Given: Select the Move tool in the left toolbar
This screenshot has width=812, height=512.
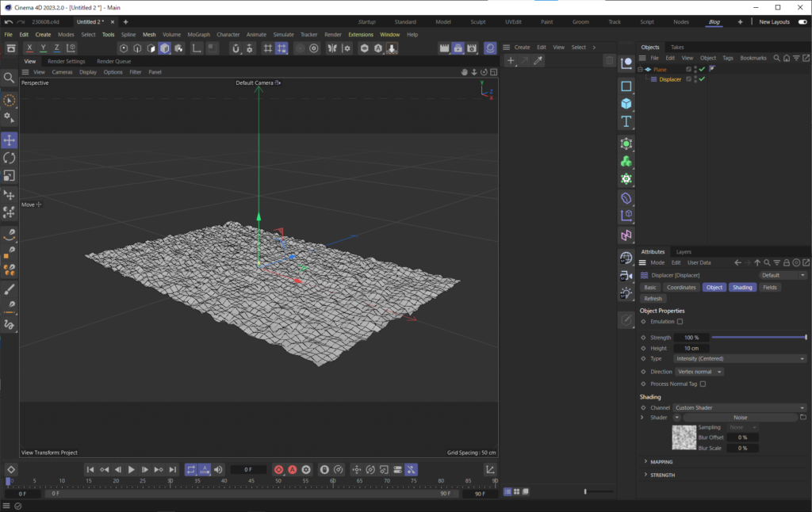Looking at the screenshot, I should pyautogui.click(x=10, y=139).
